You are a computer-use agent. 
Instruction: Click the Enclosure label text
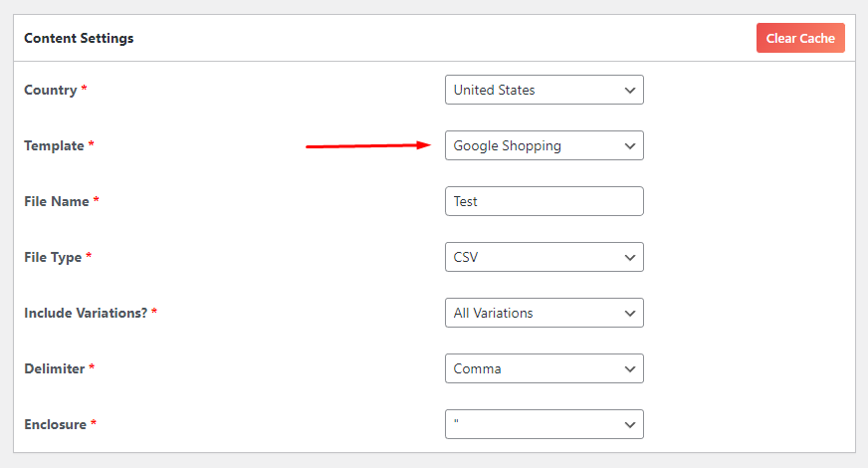coord(55,424)
